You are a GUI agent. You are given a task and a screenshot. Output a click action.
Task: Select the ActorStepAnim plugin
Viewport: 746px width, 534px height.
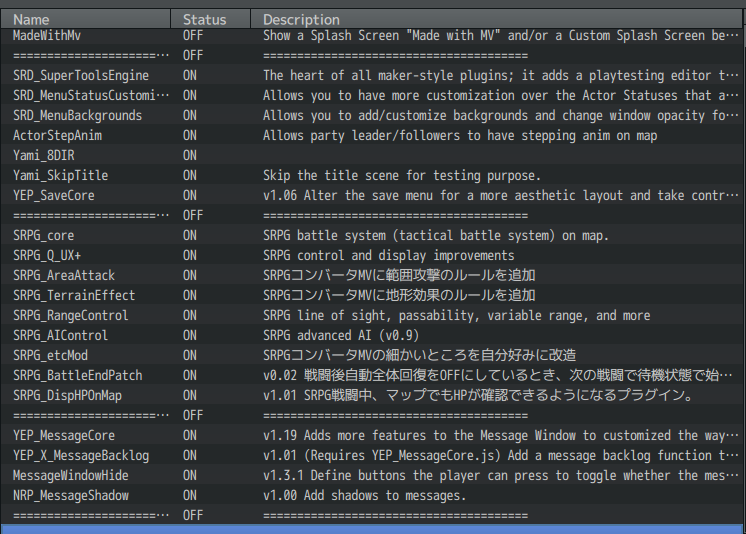[372, 135]
